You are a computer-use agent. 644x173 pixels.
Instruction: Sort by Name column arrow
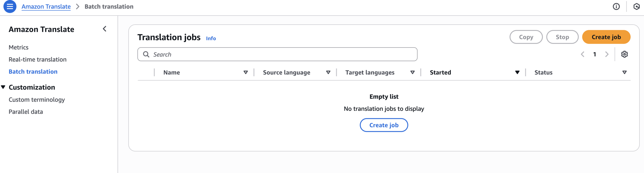246,73
